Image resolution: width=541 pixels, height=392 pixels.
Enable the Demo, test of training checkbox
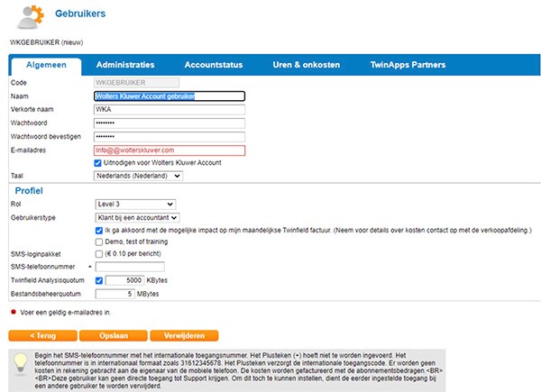[99, 242]
